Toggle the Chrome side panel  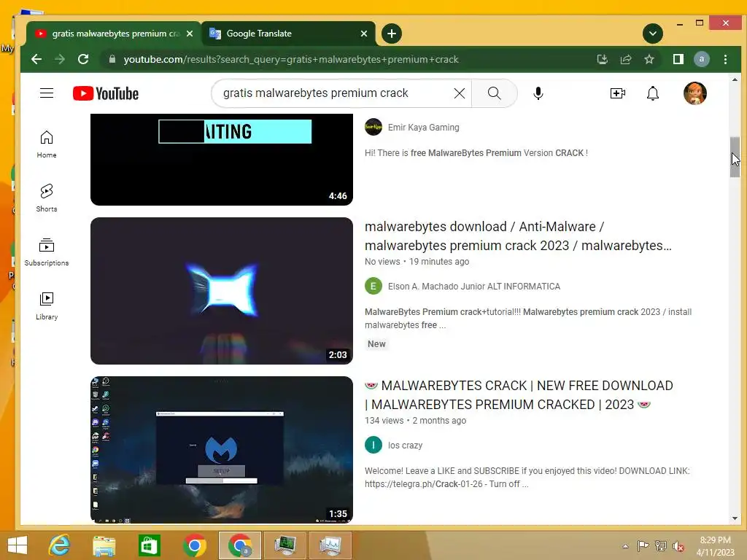[678, 59]
